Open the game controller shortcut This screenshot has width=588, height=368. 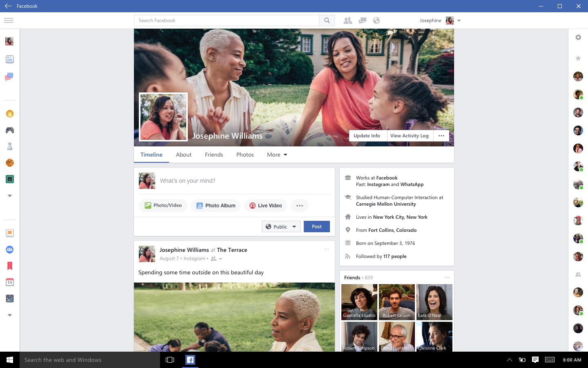[10, 130]
